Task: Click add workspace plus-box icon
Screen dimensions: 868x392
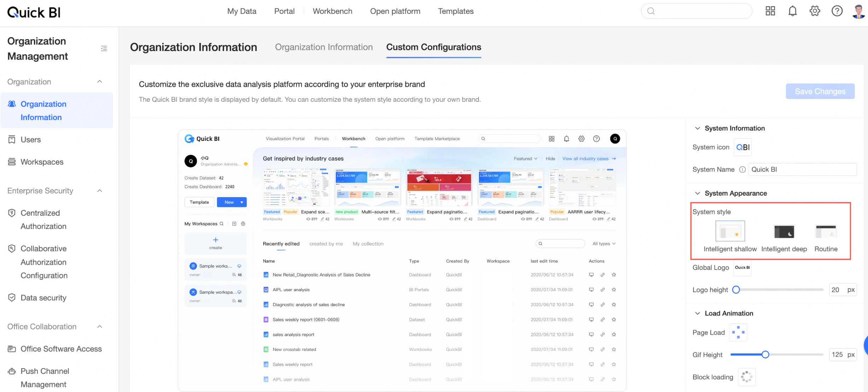Action: point(234,224)
